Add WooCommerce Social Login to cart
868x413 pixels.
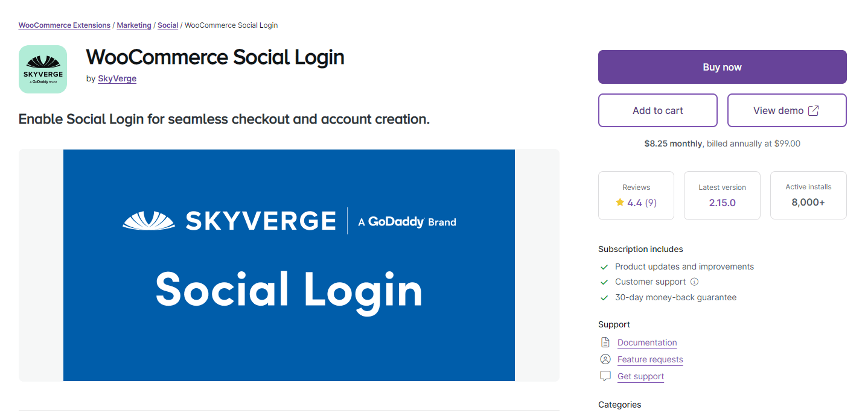coord(657,110)
